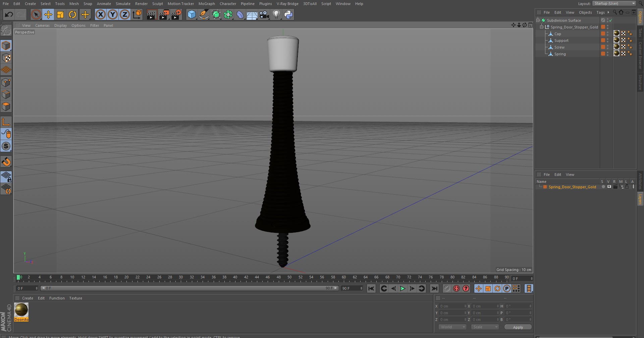The height and width of the screenshot is (338, 644).
Task: Click the Undo arrow icon
Action: point(9,14)
